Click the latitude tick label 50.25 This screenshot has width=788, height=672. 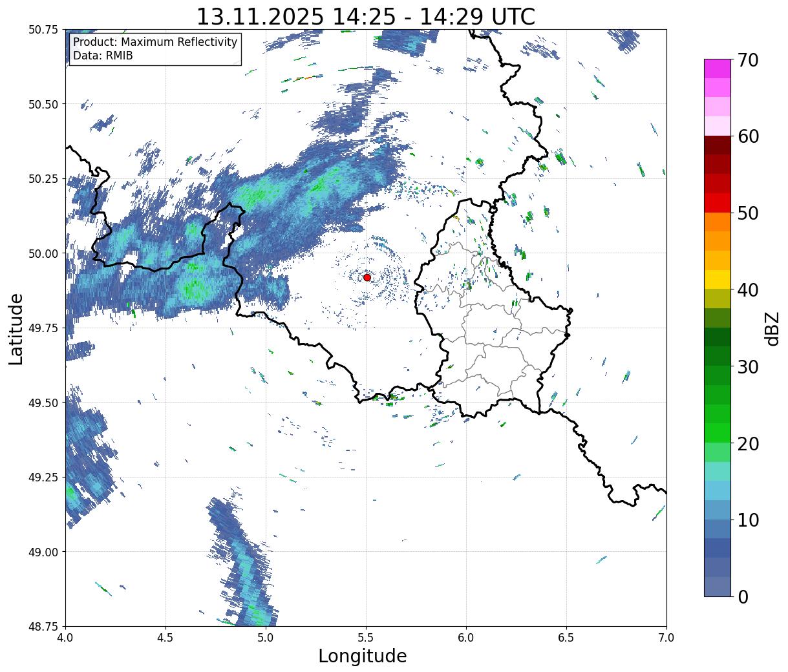pos(43,179)
